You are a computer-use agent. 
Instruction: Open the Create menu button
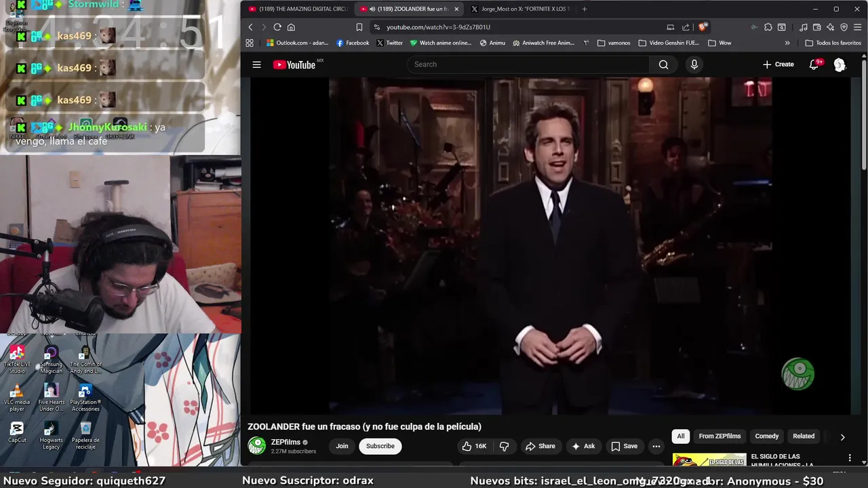click(778, 64)
